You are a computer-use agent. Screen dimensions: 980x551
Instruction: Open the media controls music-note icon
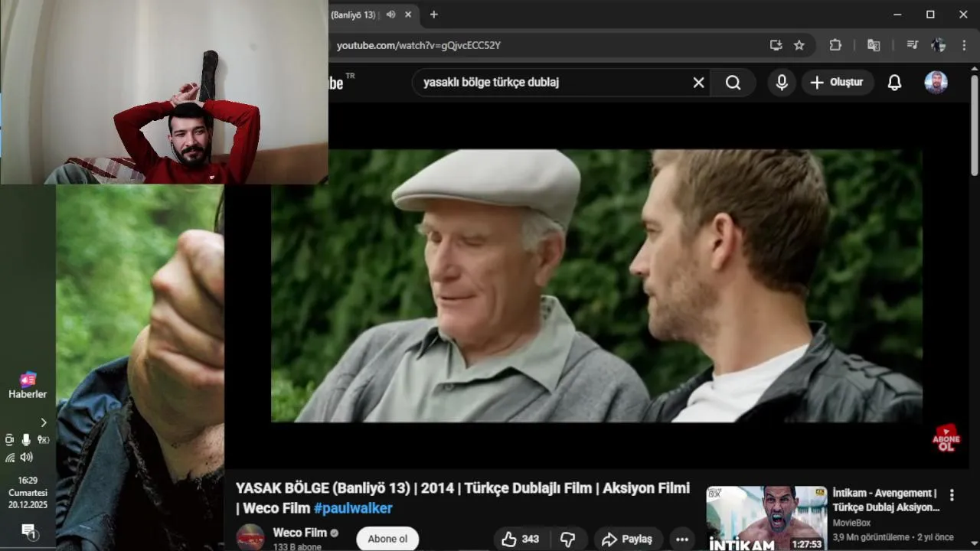pos(912,45)
